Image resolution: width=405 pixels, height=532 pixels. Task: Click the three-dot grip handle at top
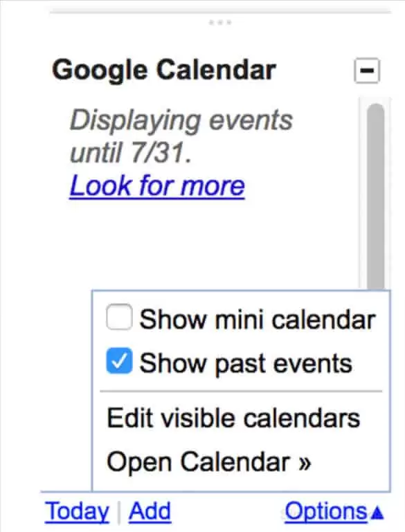click(220, 23)
